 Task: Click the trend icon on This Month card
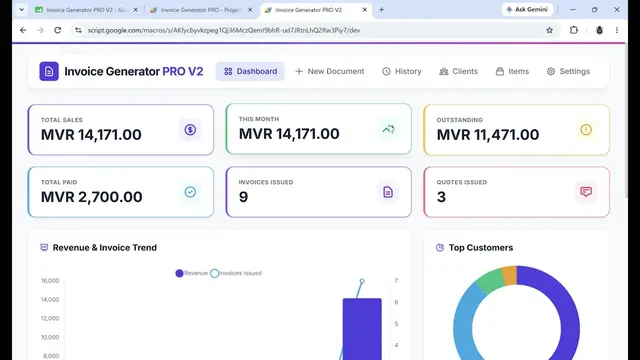[388, 129]
